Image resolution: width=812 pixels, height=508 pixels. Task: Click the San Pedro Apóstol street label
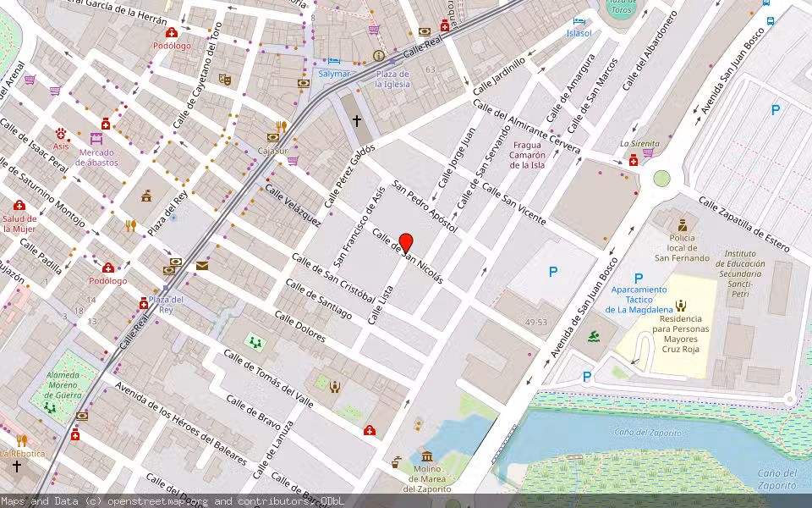(425, 206)
